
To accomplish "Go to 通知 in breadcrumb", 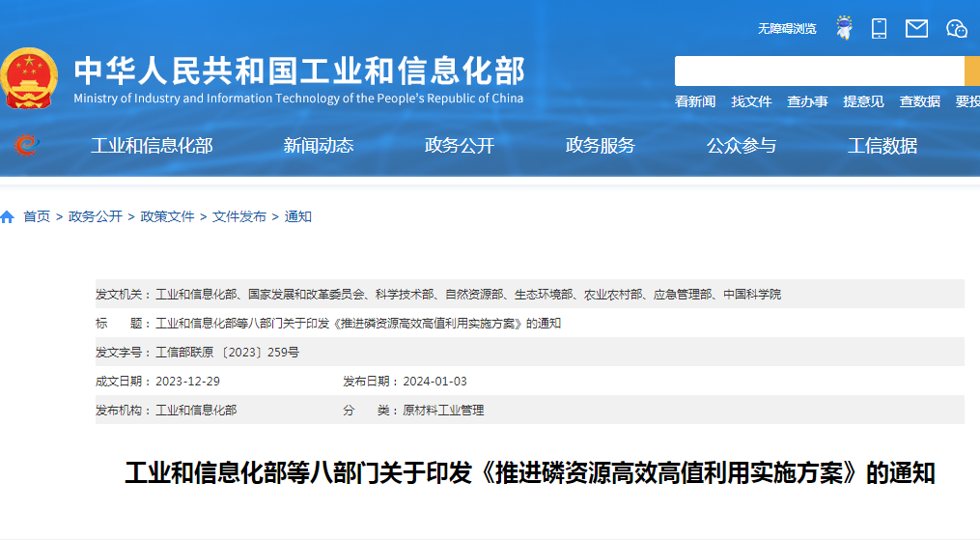I will 298,217.
